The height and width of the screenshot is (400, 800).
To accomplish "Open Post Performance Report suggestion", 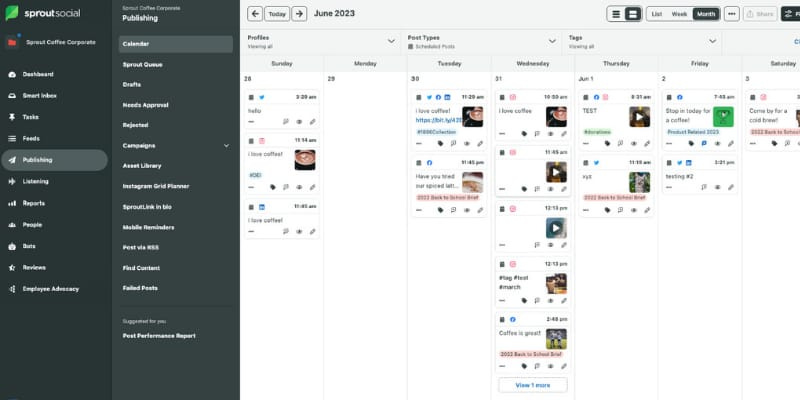I will (159, 336).
